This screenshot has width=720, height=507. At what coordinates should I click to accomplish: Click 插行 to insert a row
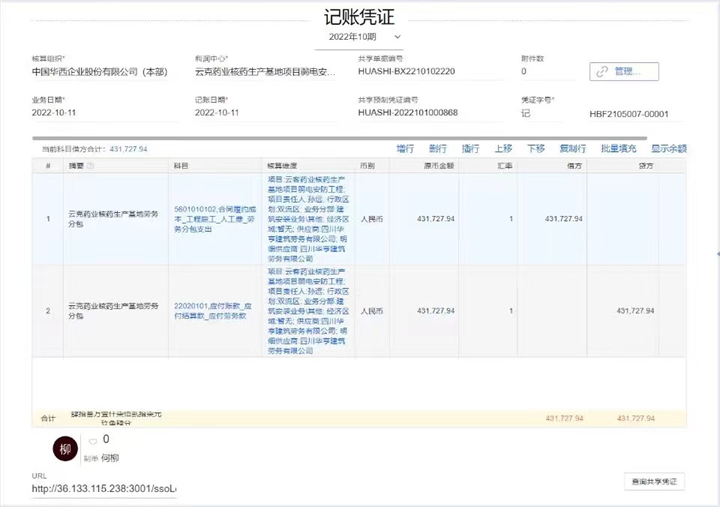point(471,149)
